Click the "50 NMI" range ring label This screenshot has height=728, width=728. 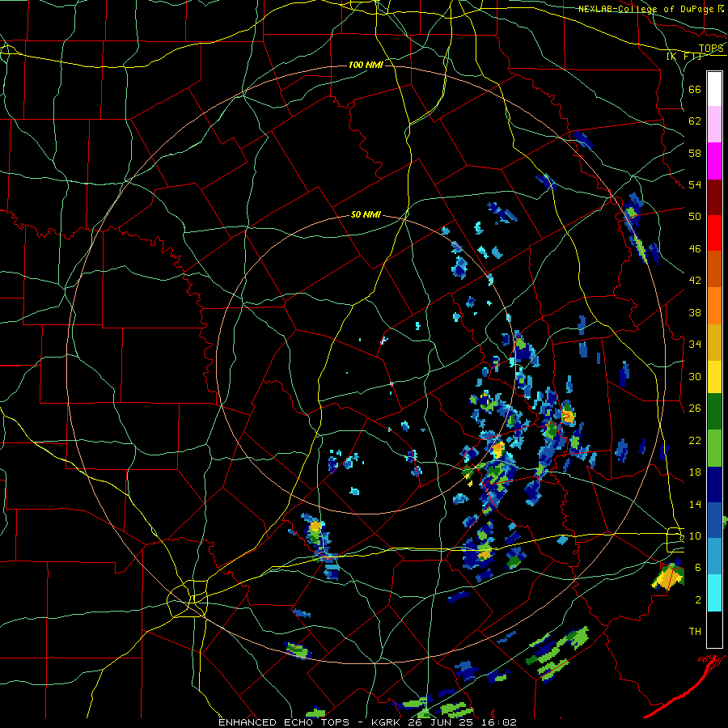tap(366, 214)
